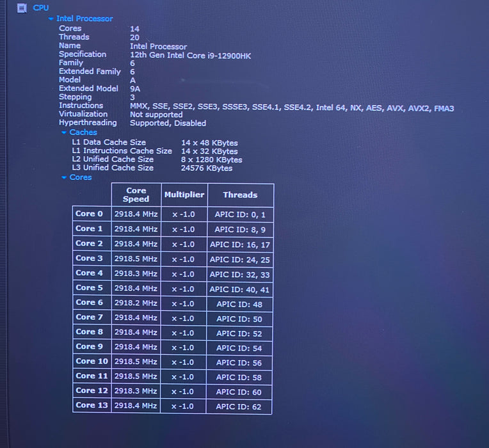Image resolution: width=489 pixels, height=448 pixels.
Task: Click the APIC ID: 24, 25 cell
Action: click(x=239, y=260)
